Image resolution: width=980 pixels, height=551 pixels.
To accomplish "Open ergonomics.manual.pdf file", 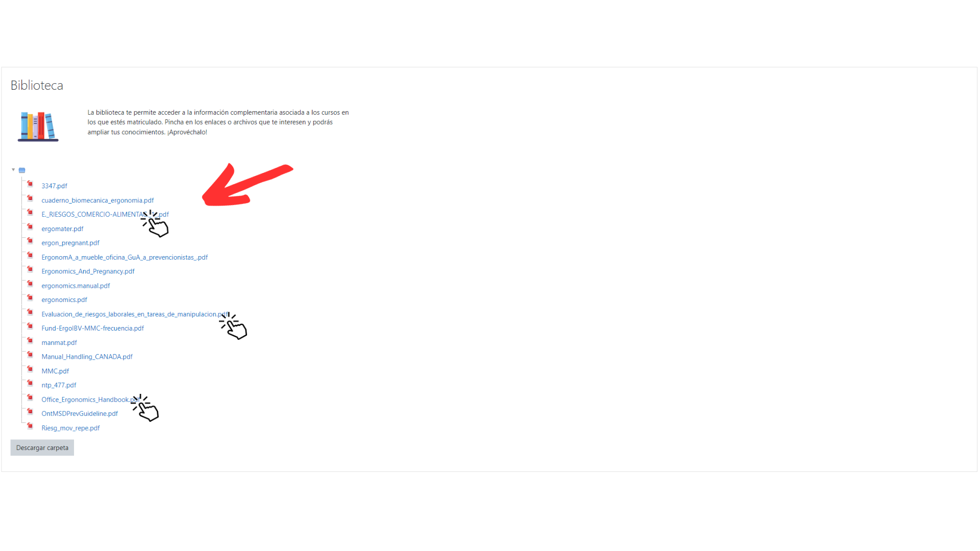I will tap(76, 286).
